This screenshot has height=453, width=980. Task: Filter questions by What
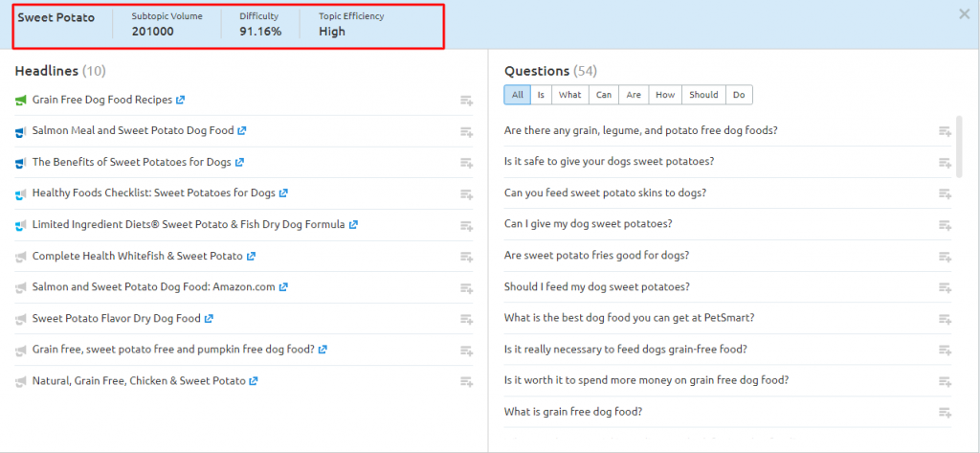pos(570,95)
